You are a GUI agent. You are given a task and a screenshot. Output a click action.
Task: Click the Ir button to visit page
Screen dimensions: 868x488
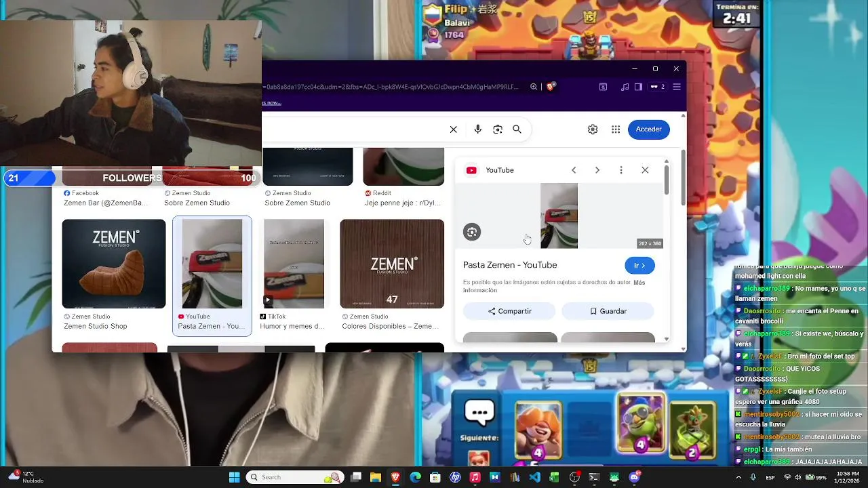[x=639, y=265]
